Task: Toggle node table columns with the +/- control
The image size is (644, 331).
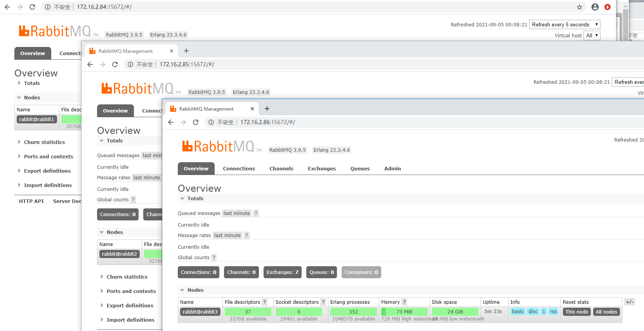Action: [630, 302]
